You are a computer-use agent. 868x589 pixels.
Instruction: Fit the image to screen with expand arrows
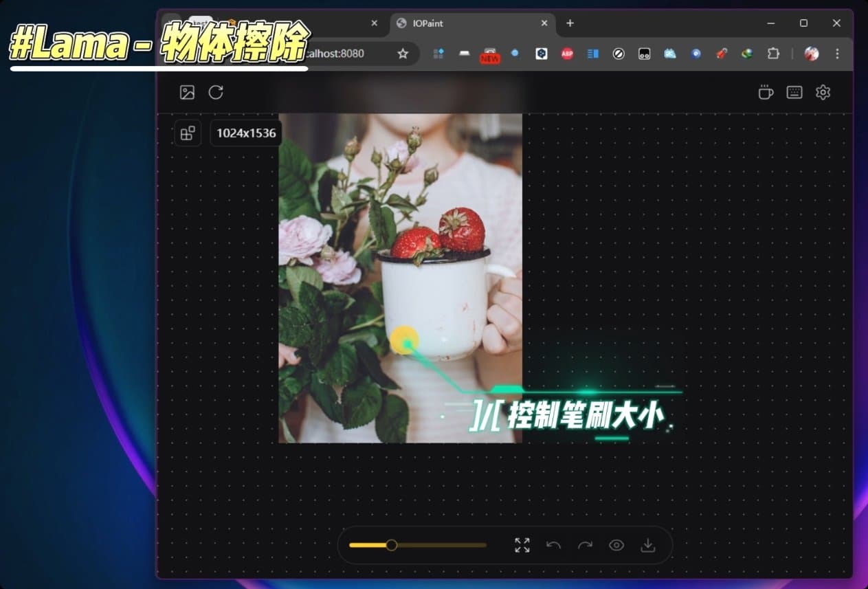pyautogui.click(x=522, y=544)
